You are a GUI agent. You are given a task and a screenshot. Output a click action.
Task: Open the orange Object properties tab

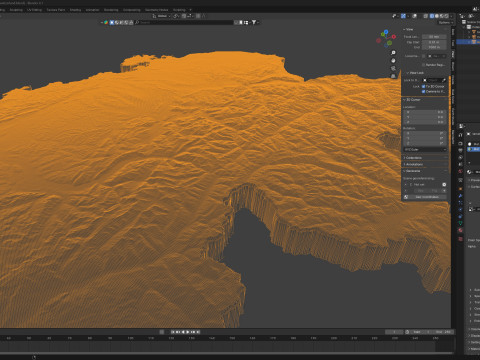click(x=461, y=189)
